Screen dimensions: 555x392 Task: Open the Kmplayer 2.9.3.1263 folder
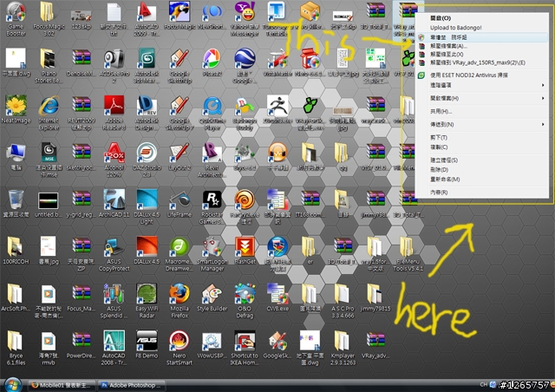[343, 348]
